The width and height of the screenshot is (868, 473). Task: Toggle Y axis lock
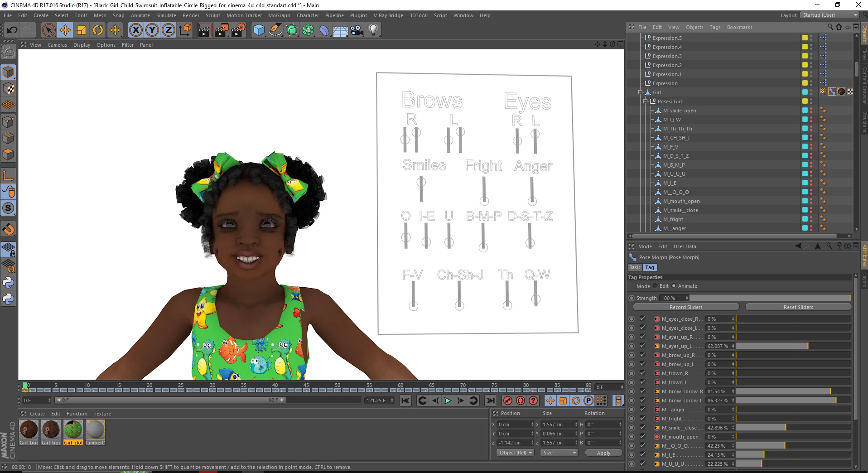[x=152, y=30]
